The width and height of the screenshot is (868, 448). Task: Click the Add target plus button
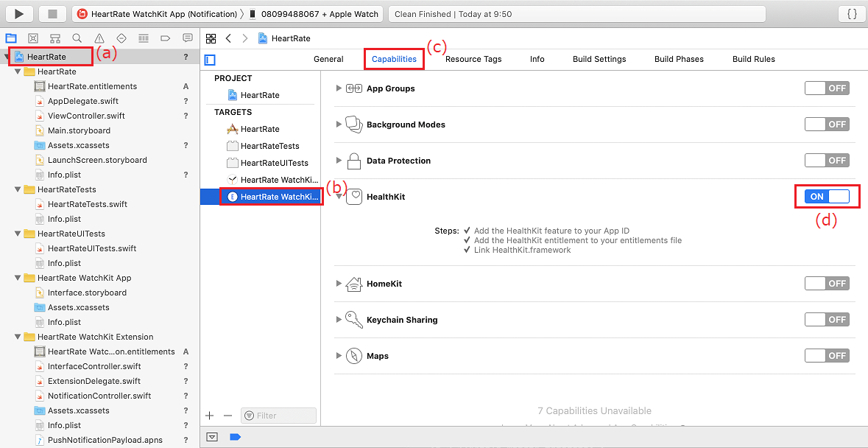(210, 416)
